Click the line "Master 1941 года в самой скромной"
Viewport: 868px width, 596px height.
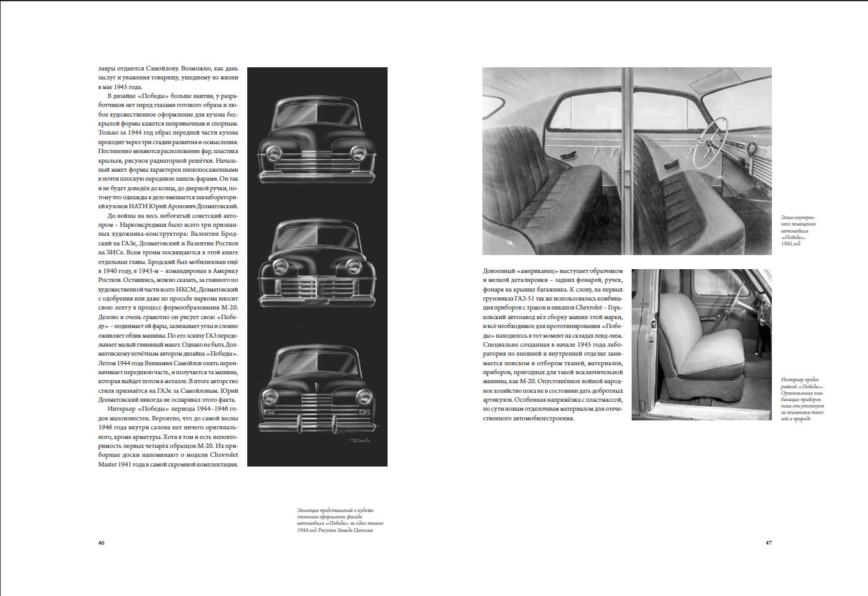[168, 465]
